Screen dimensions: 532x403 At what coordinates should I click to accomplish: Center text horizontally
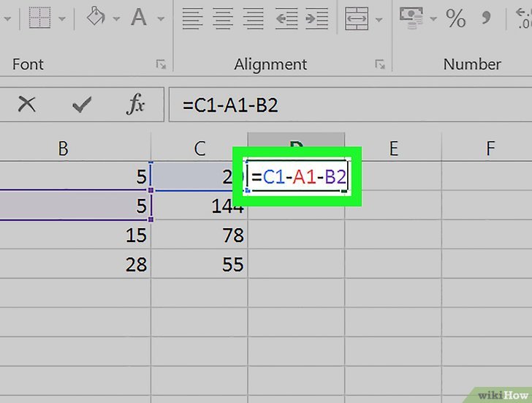click(223, 18)
